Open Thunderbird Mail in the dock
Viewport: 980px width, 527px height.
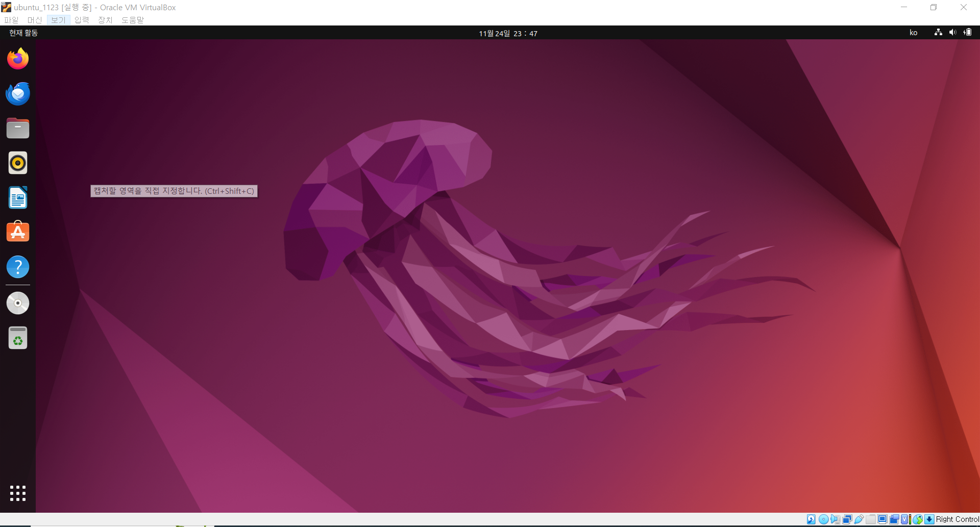click(18, 94)
